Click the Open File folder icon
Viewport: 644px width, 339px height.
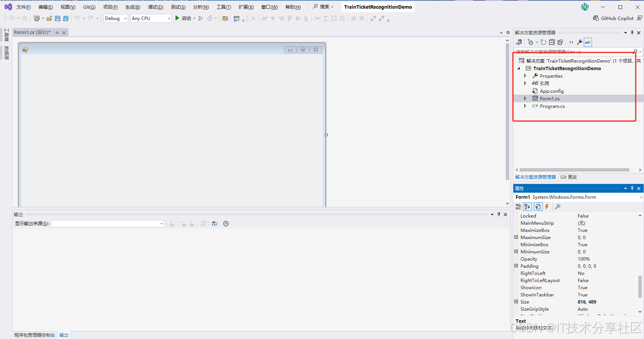[x=49, y=18]
